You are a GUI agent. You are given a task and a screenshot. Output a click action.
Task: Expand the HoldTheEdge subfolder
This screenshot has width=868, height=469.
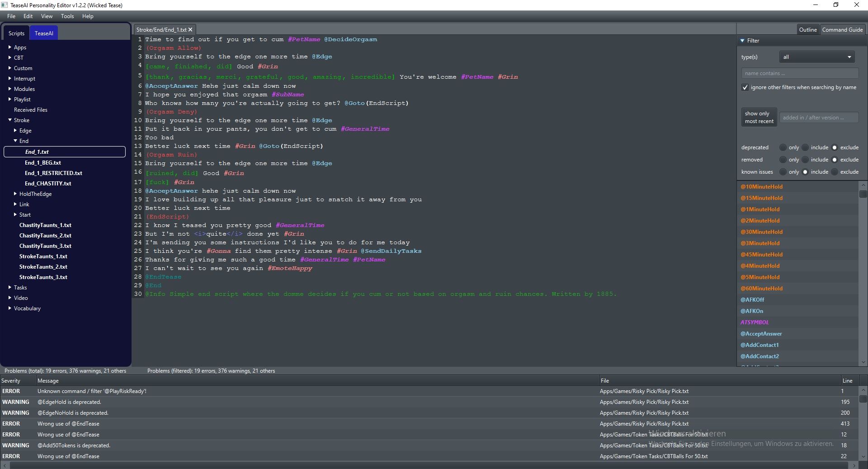[x=15, y=194]
